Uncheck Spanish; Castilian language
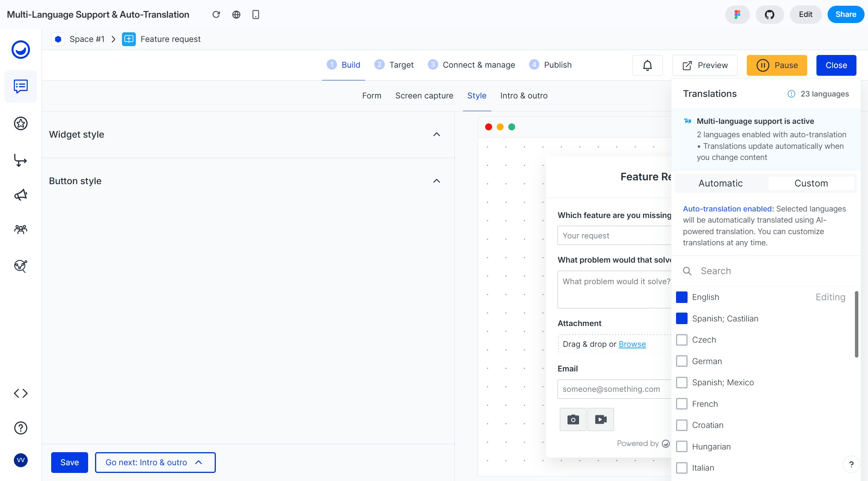 tap(682, 318)
